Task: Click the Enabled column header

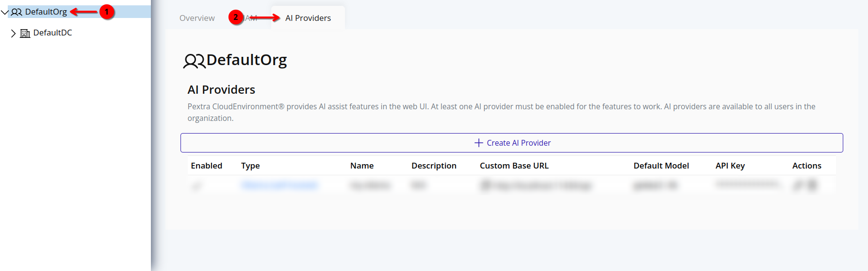Action: coord(206,166)
